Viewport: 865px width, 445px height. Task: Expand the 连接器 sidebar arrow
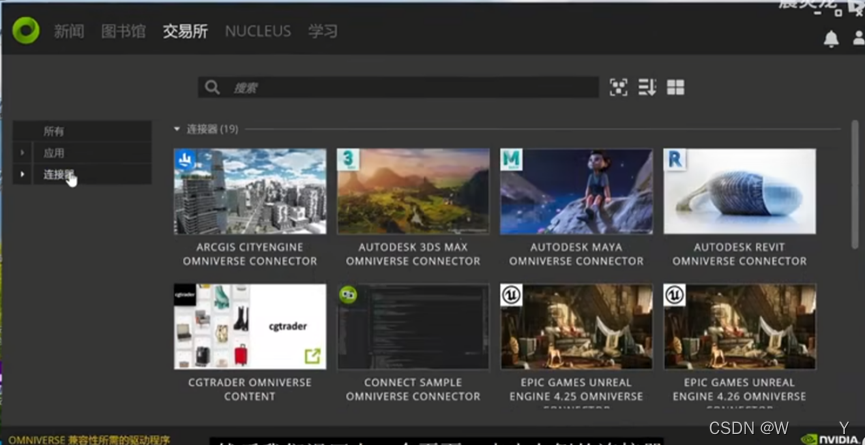point(23,174)
